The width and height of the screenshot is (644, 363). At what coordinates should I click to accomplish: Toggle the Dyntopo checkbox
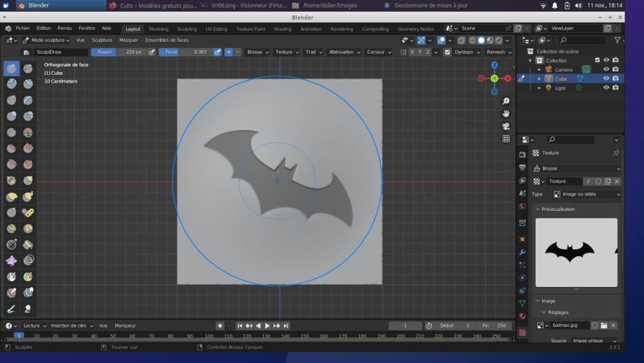448,52
